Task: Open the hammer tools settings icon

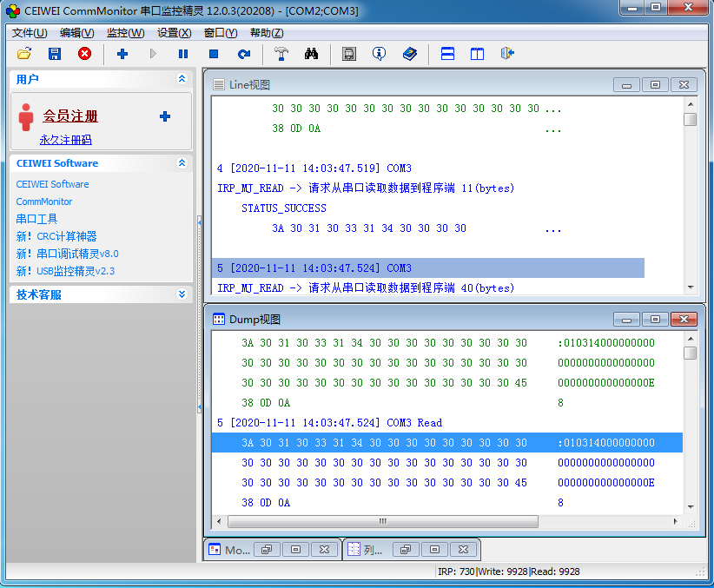Action: click(281, 54)
